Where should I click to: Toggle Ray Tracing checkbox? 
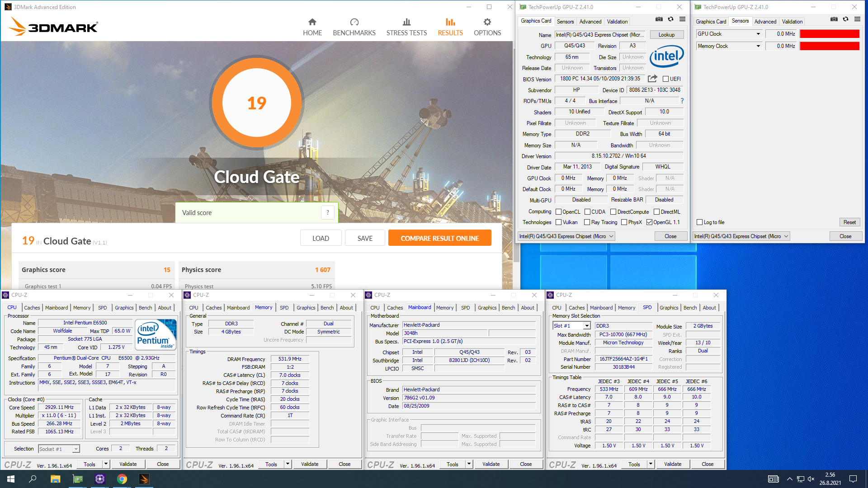click(587, 222)
